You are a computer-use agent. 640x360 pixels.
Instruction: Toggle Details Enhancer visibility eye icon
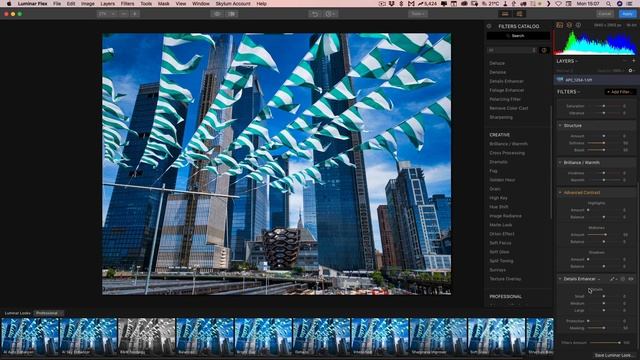pos(631,279)
